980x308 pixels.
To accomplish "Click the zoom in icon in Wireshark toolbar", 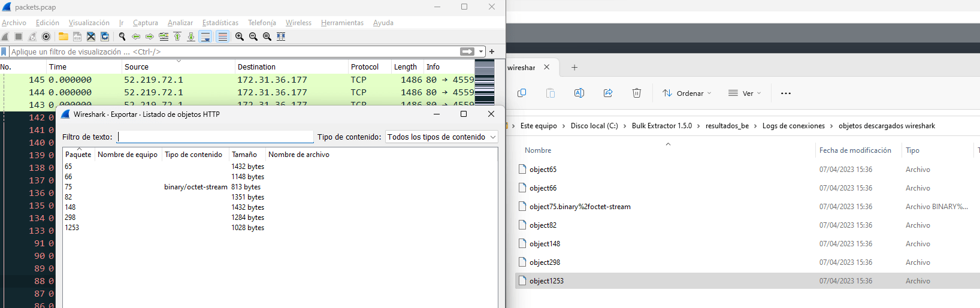I will point(240,37).
